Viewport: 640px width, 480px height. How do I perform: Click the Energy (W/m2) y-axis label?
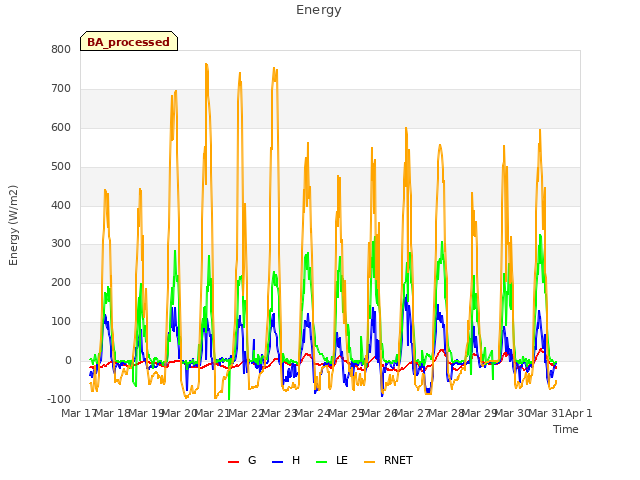13,225
